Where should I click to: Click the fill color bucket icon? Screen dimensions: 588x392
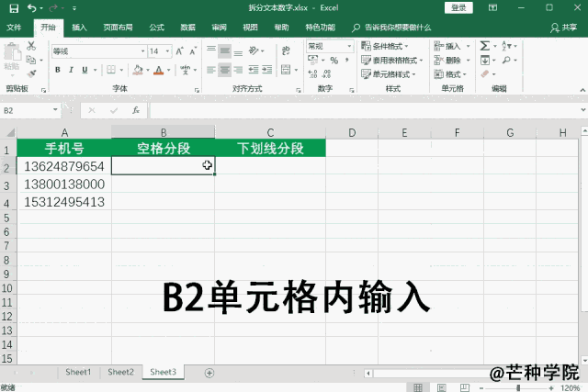click(x=136, y=70)
